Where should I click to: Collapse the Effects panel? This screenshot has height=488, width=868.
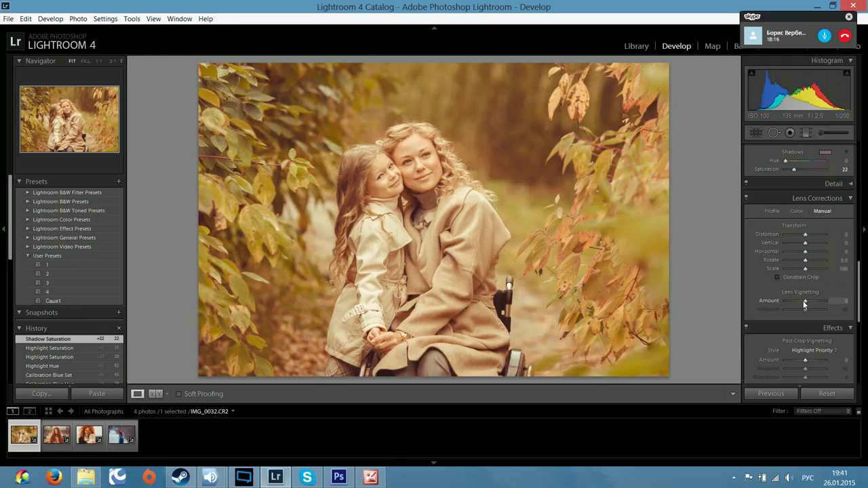850,328
